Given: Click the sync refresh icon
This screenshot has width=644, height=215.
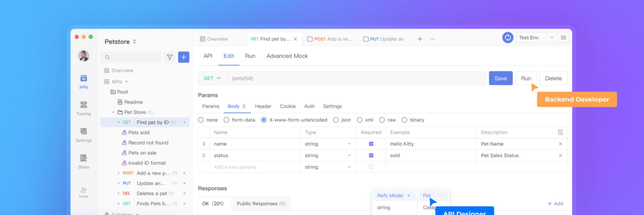Looking at the screenshot, I should 508,38.
